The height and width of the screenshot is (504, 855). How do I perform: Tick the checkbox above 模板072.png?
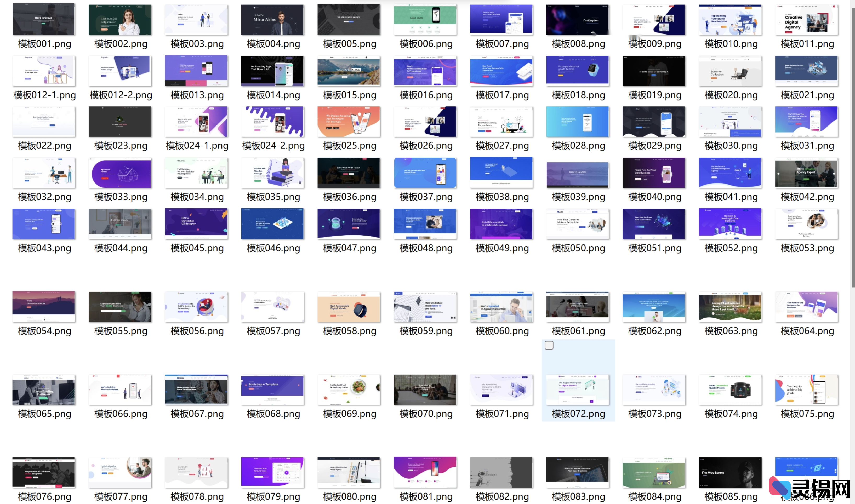click(549, 345)
